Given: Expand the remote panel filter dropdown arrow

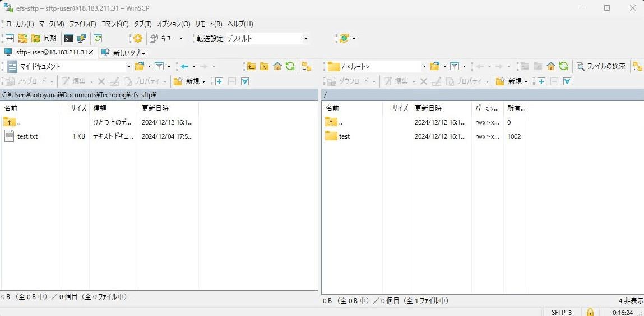Looking at the screenshot, I should (x=465, y=66).
